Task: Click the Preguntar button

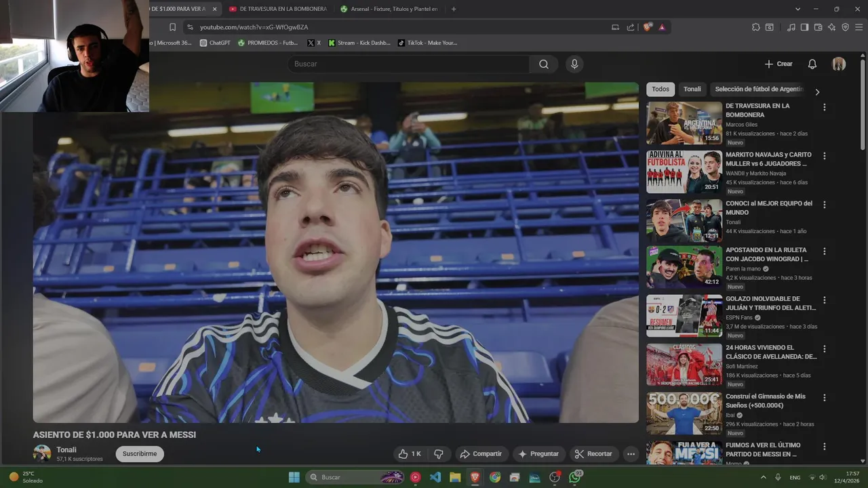Action: (538, 454)
